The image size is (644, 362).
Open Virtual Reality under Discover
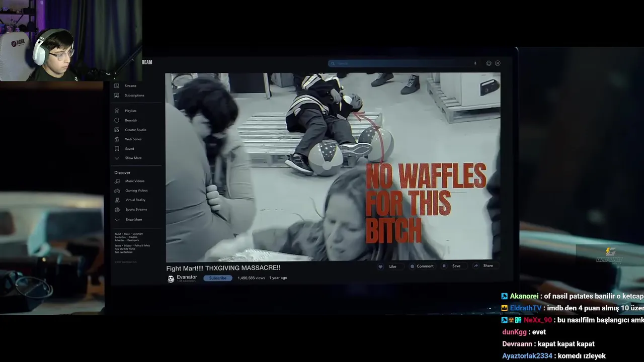130,200
